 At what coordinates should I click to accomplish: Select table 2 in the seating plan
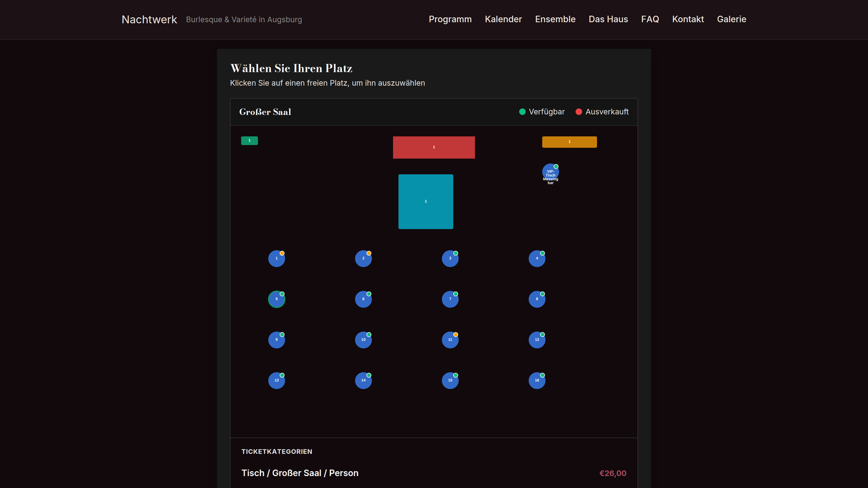[x=363, y=259]
